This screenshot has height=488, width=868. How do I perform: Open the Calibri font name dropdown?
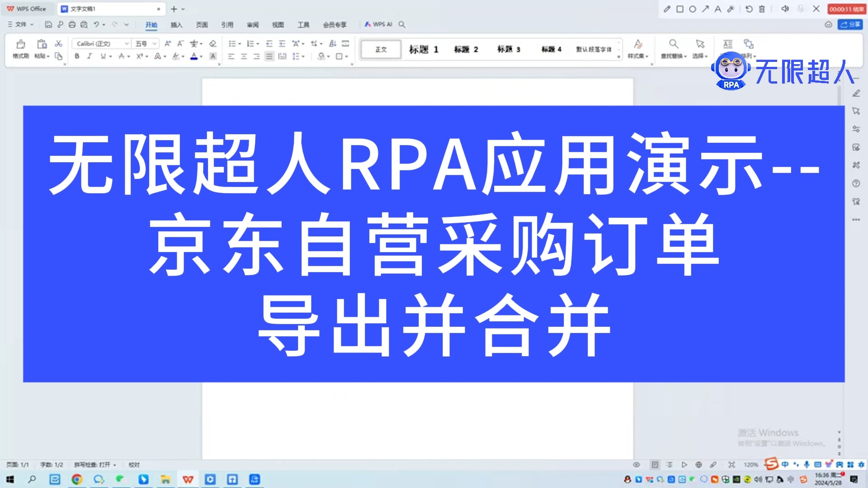127,43
